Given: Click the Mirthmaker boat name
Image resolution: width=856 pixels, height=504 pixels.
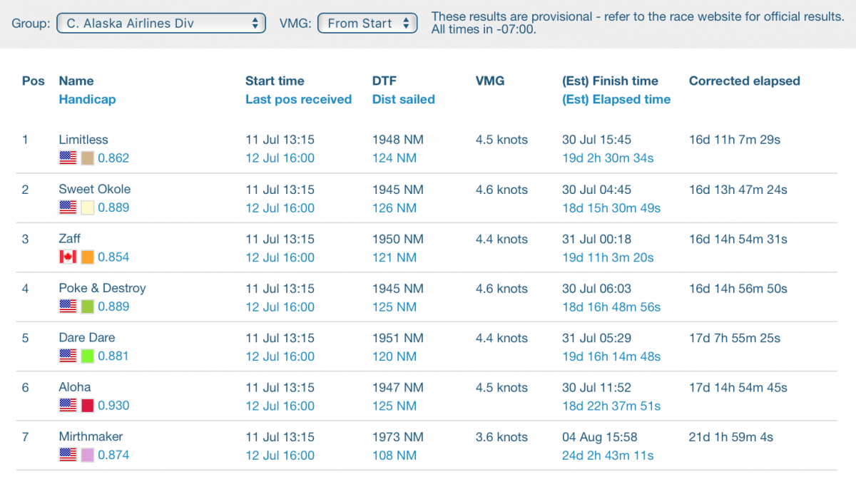Looking at the screenshot, I should coord(91,436).
